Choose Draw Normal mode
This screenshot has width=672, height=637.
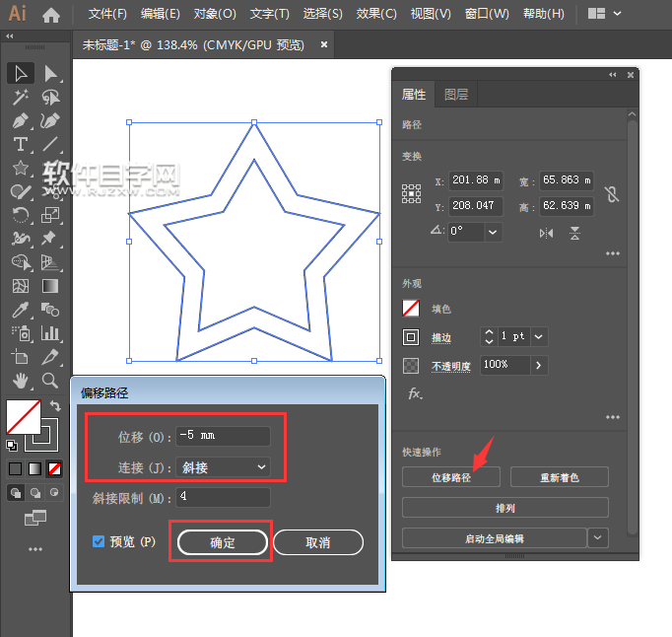16,493
